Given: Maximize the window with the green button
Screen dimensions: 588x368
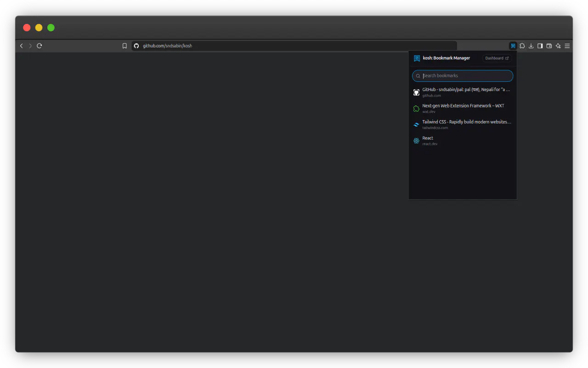Looking at the screenshot, I should point(51,28).
